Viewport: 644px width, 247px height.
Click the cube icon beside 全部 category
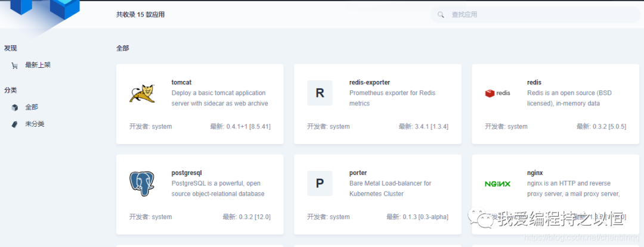click(15, 107)
